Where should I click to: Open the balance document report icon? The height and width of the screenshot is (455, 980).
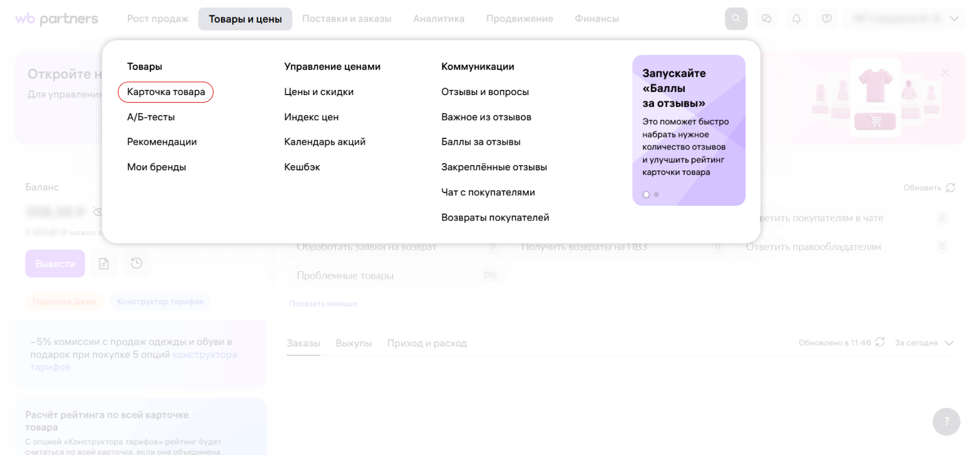pos(104,264)
